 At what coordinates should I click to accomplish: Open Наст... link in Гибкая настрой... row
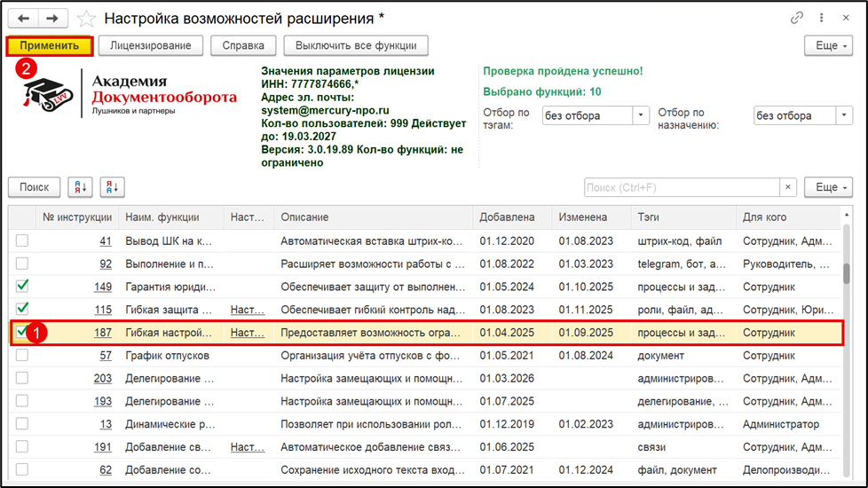click(247, 333)
